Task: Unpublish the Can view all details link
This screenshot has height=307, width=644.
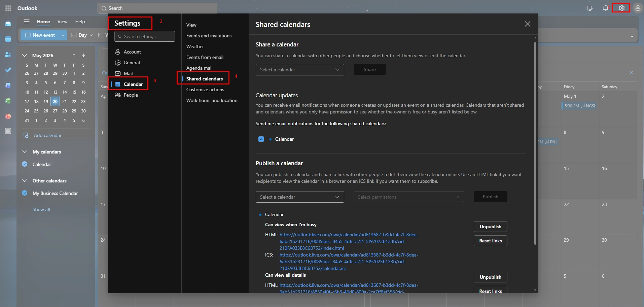Action: tap(491, 277)
